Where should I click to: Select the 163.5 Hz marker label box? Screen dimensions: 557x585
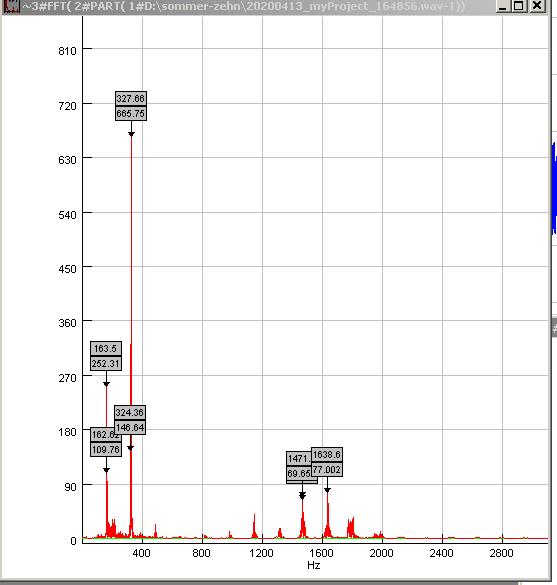106,348
